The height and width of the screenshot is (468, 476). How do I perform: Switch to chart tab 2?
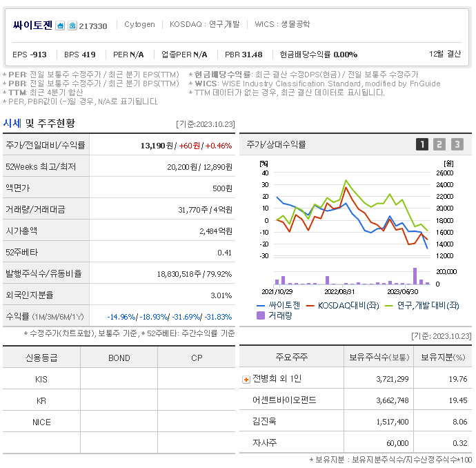[x=439, y=144]
